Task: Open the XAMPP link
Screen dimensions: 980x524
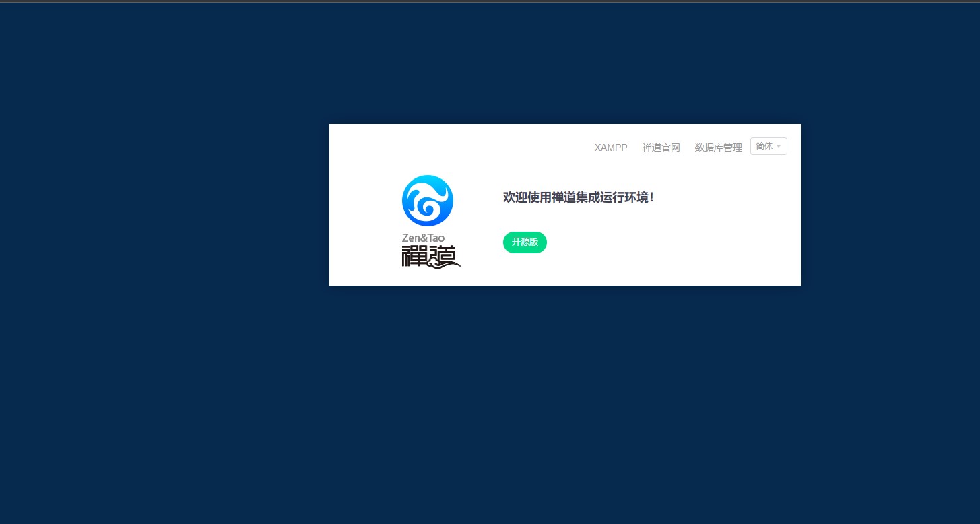Action: 610,148
